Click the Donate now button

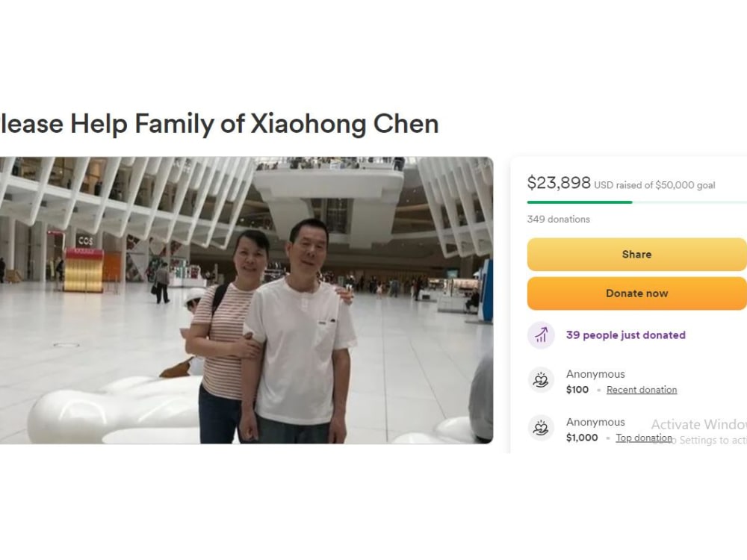click(637, 293)
